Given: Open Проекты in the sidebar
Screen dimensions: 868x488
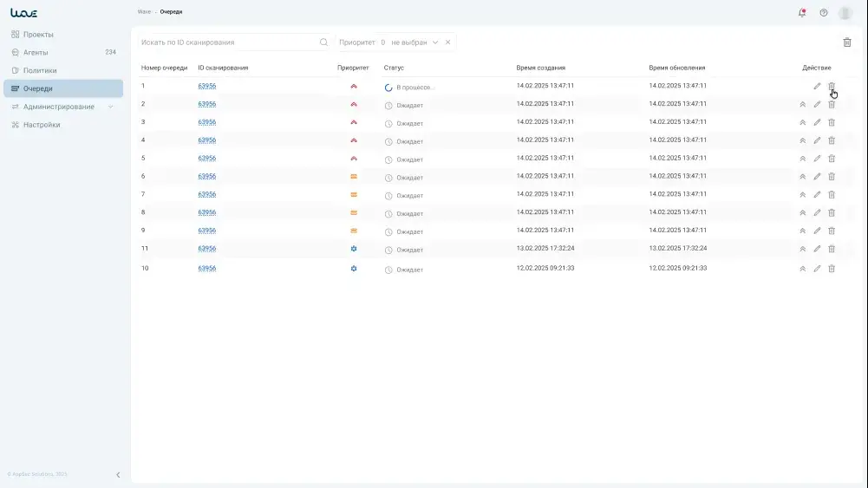Looking at the screenshot, I should click(63, 35).
